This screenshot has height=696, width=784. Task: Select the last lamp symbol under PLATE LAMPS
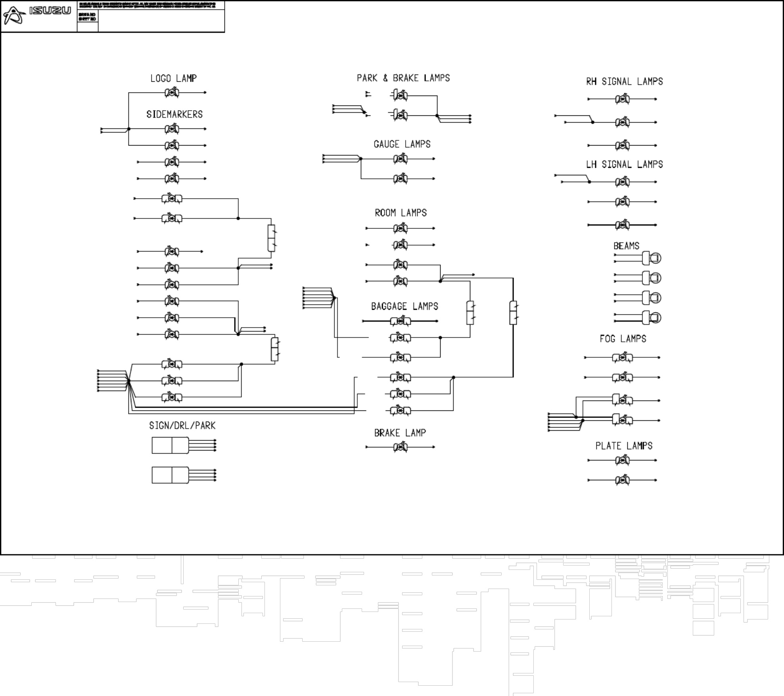pos(622,480)
